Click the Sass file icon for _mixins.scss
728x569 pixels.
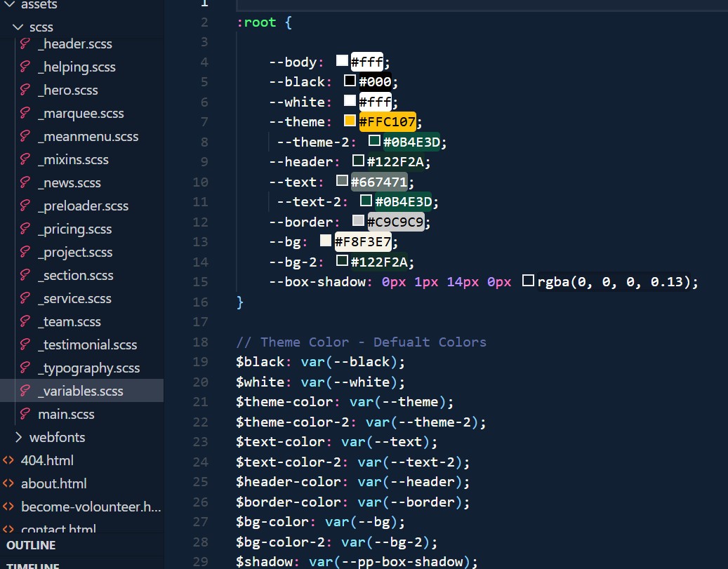(25, 160)
